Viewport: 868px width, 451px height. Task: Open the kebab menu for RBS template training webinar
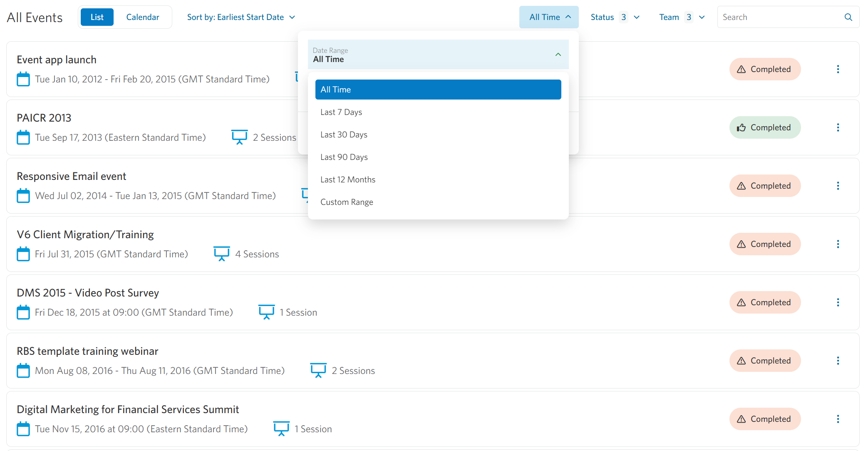pos(838,361)
